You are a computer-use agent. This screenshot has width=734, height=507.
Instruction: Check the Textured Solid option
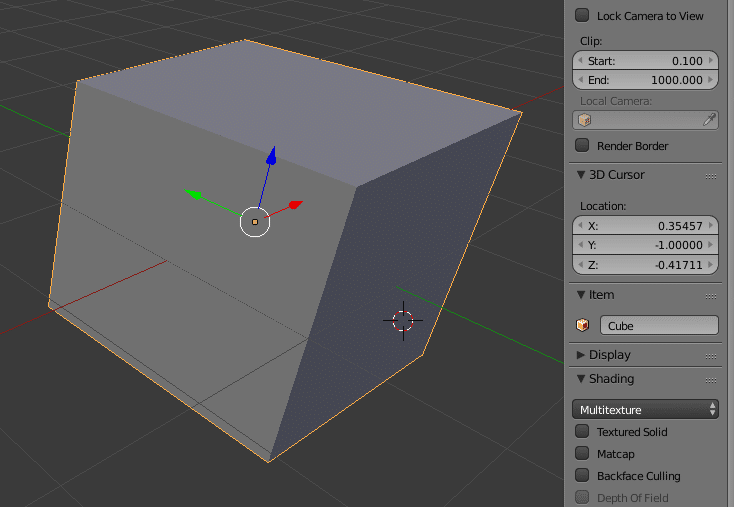point(582,432)
